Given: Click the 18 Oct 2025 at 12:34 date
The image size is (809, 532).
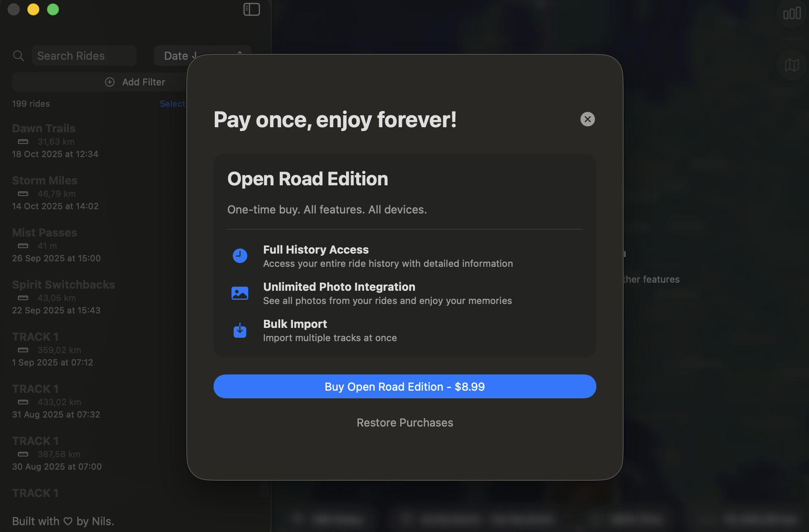Looking at the screenshot, I should (55, 154).
